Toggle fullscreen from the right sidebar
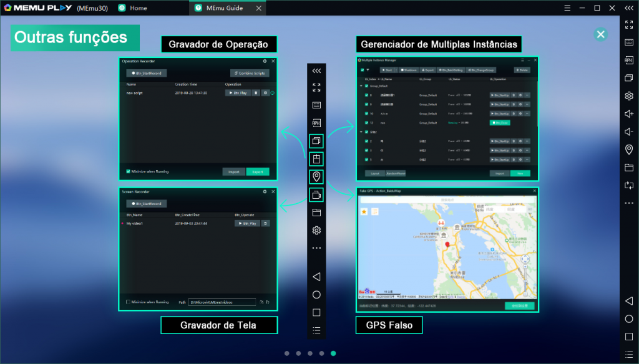The image size is (639, 364). point(629,24)
